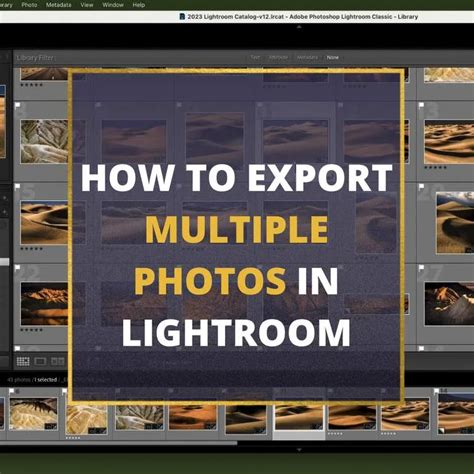The width and height of the screenshot is (474, 474).
Task: Click the '1 selected' filmstrip source text
Action: (x=46, y=380)
